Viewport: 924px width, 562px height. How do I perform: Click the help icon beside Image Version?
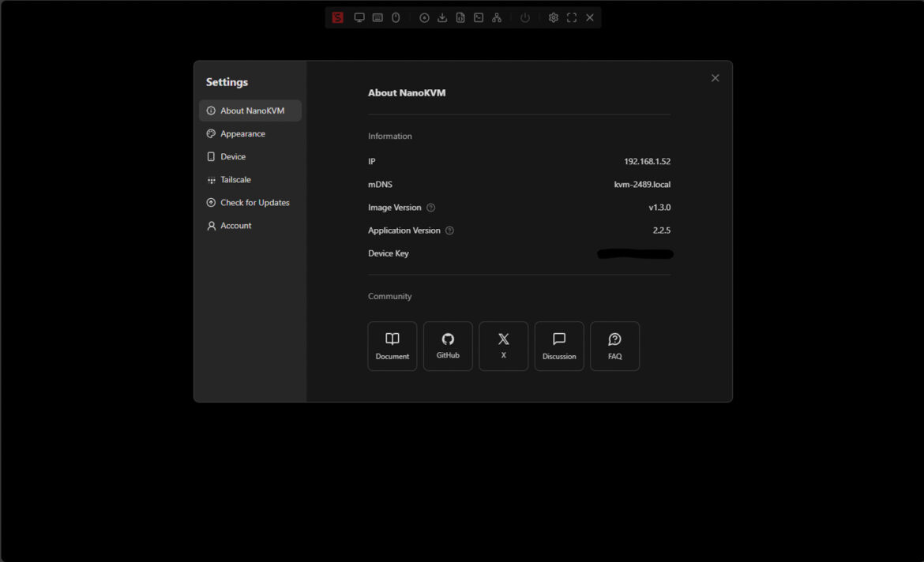pos(431,208)
